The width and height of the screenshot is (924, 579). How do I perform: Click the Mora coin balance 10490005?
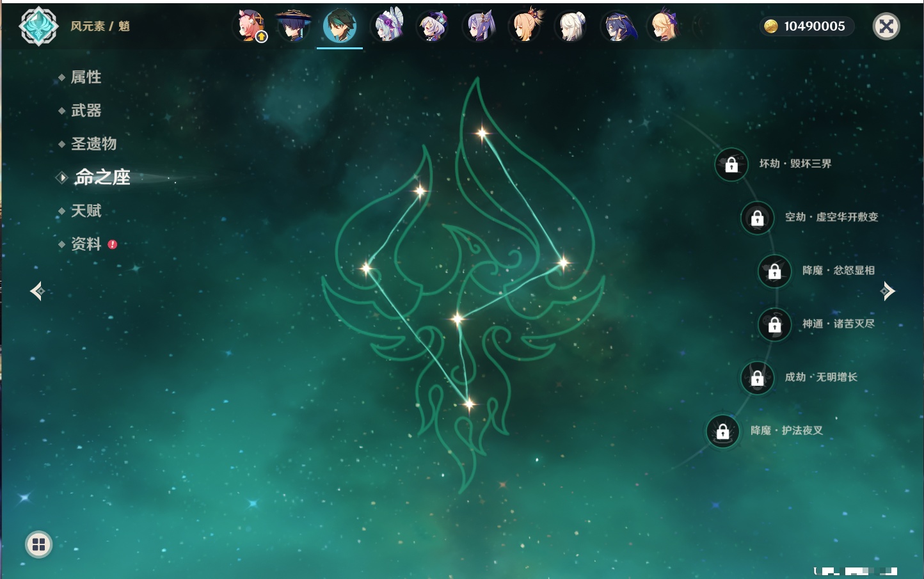click(x=806, y=26)
